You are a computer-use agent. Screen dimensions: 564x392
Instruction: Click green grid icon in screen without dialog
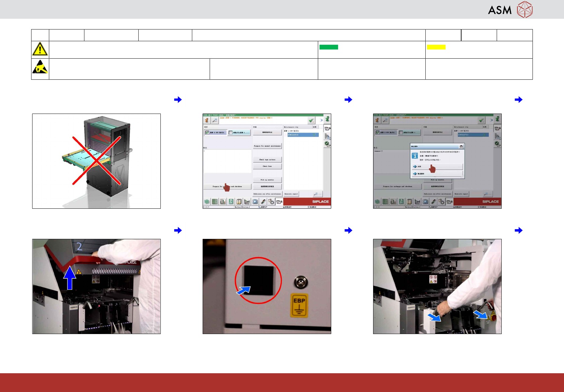pyautogui.click(x=215, y=201)
